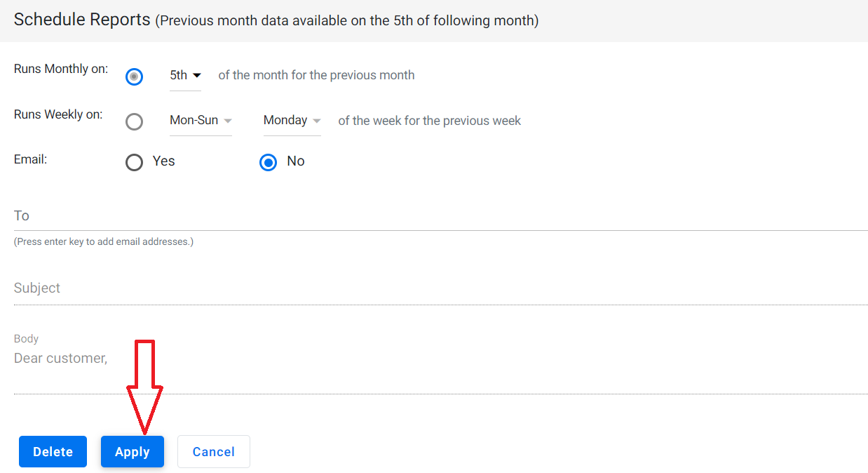The image size is (868, 473).
Task: Expand the Mon-Sun week range dropdown
Action: (201, 121)
